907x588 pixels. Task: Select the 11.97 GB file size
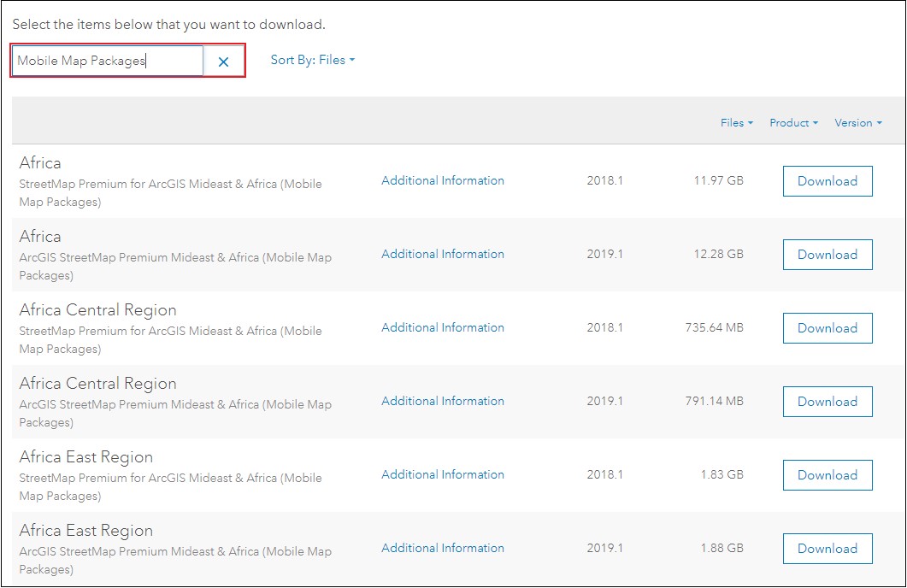(x=718, y=180)
